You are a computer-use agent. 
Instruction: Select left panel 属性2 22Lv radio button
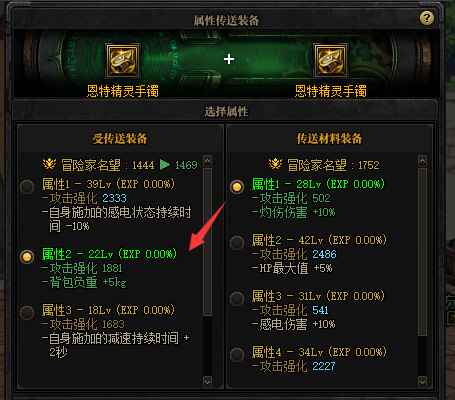point(27,257)
